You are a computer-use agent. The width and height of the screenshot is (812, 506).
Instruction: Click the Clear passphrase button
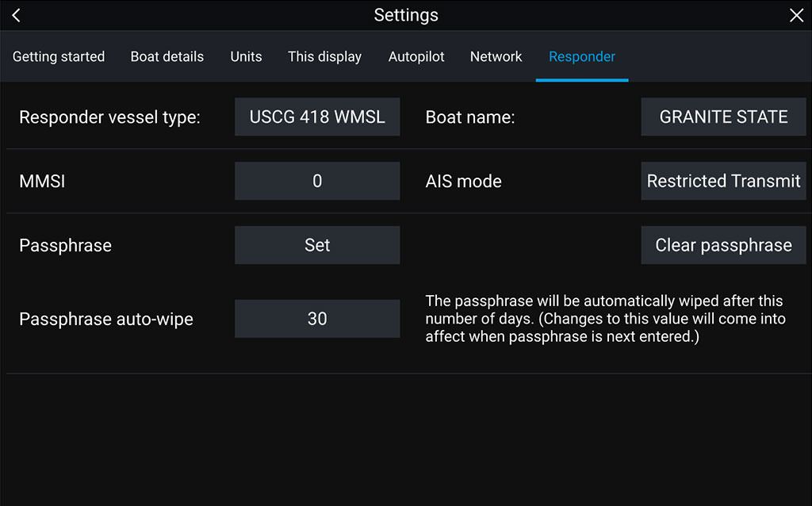(723, 245)
